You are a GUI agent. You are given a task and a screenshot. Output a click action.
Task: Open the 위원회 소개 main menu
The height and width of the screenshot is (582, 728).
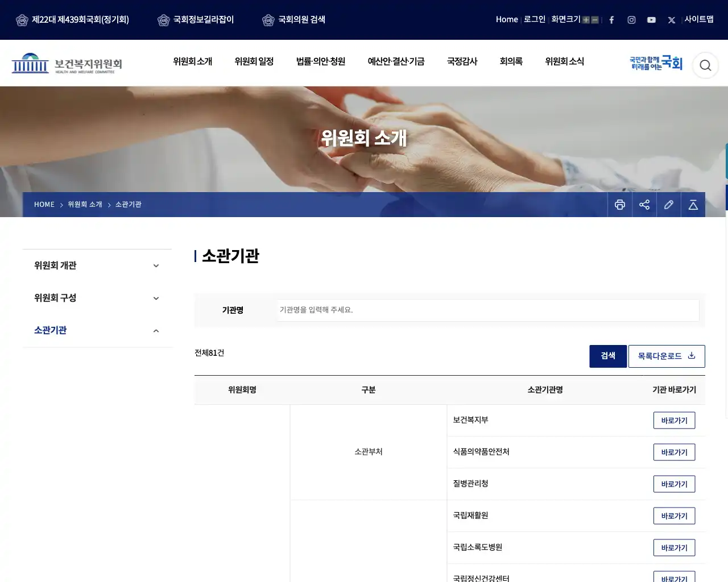click(193, 61)
